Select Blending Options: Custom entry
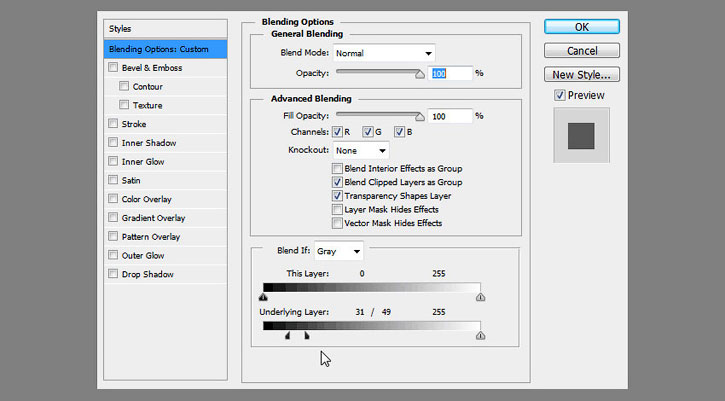This screenshot has height=401, width=725. 166,49
